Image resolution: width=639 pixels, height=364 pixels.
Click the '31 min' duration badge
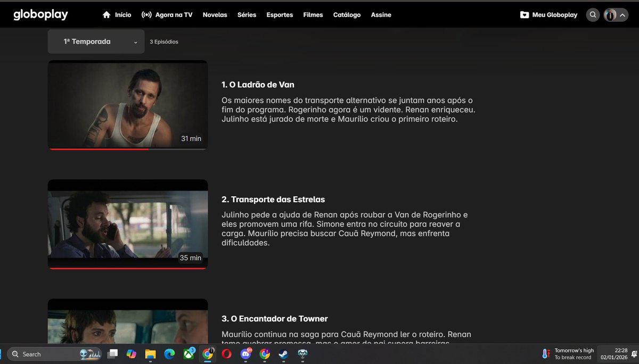tap(191, 138)
